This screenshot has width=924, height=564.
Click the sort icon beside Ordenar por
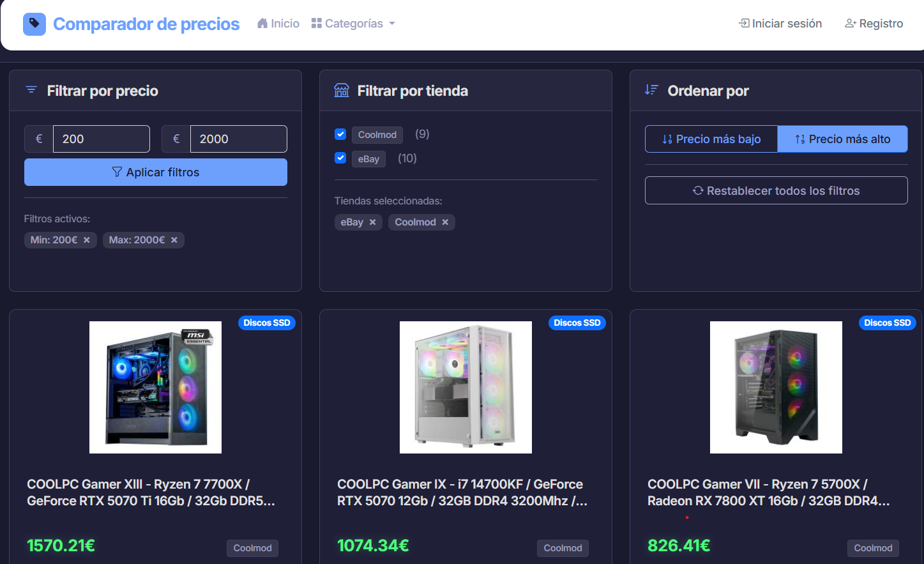651,90
